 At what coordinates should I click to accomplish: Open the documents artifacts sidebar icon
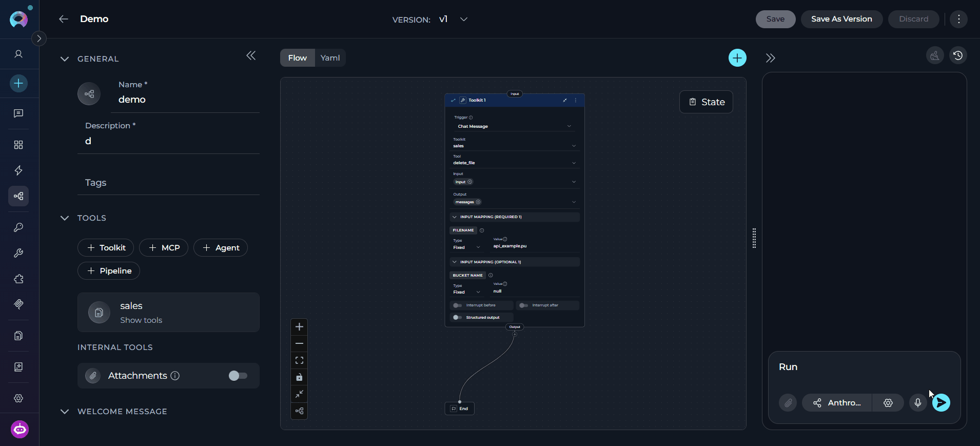(18, 336)
